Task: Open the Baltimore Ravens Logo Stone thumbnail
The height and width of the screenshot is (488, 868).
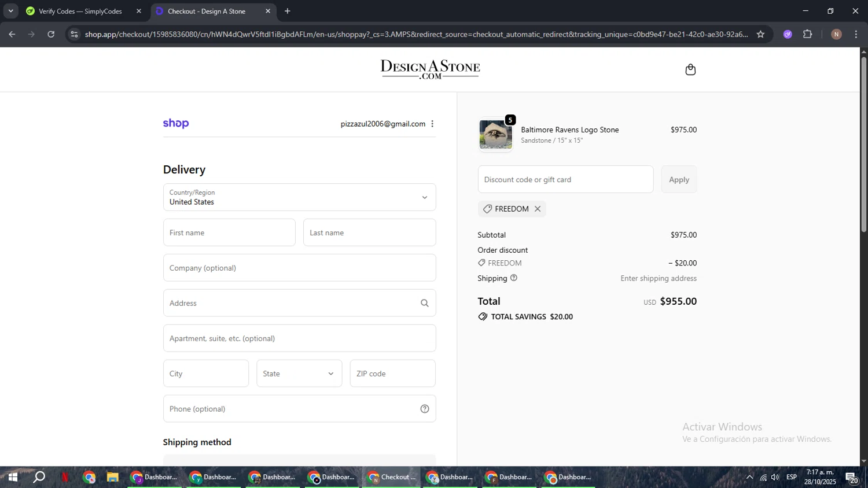Action: click(x=496, y=135)
